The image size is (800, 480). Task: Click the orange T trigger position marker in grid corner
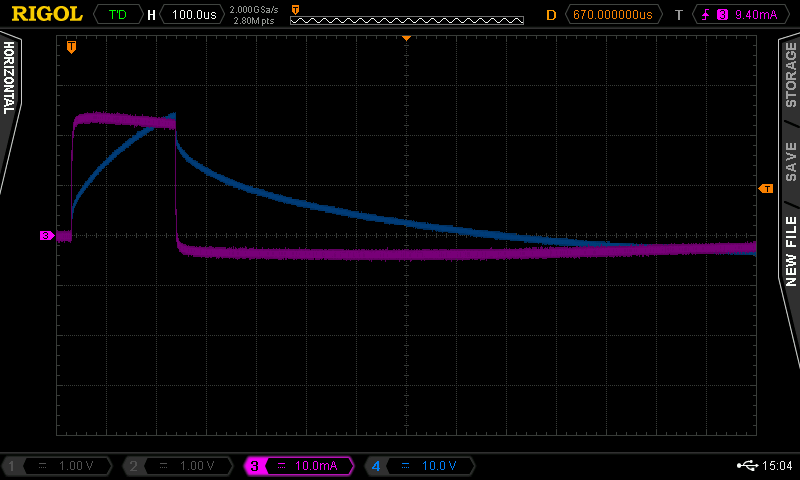click(71, 47)
